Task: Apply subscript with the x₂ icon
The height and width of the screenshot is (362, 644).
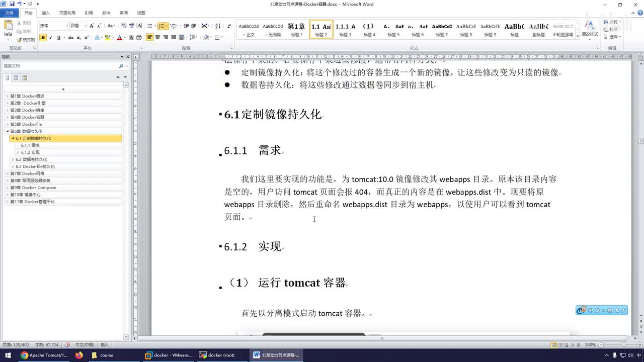Action: [79, 38]
